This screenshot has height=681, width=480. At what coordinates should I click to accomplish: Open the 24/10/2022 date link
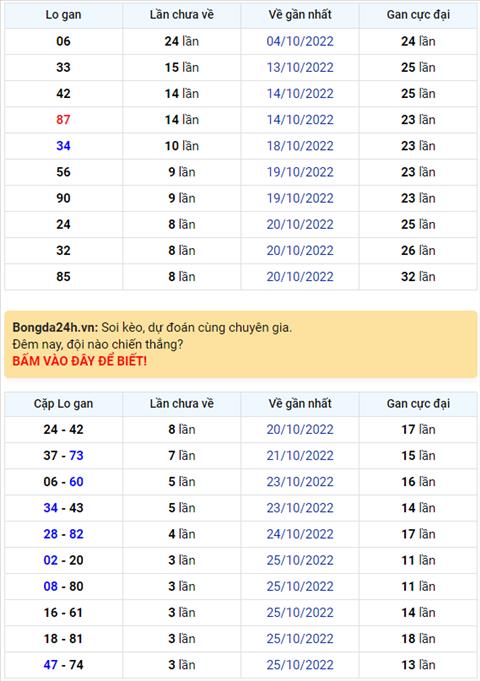tap(300, 534)
